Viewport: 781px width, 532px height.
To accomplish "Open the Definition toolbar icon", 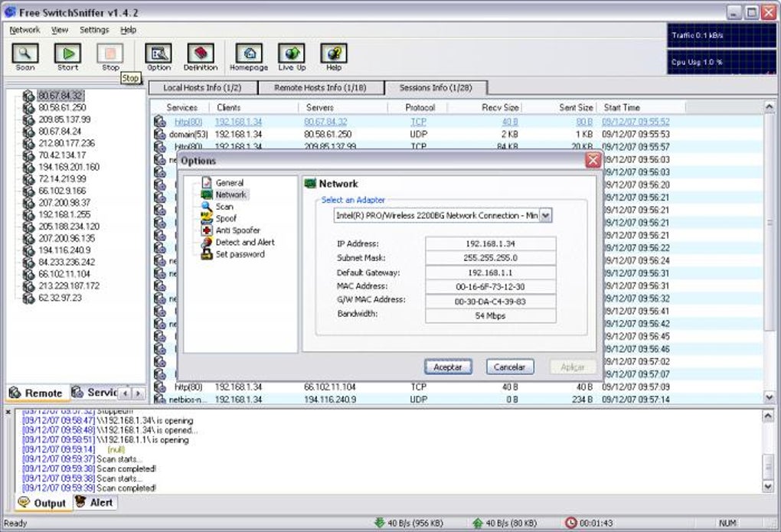I will pyautogui.click(x=201, y=57).
